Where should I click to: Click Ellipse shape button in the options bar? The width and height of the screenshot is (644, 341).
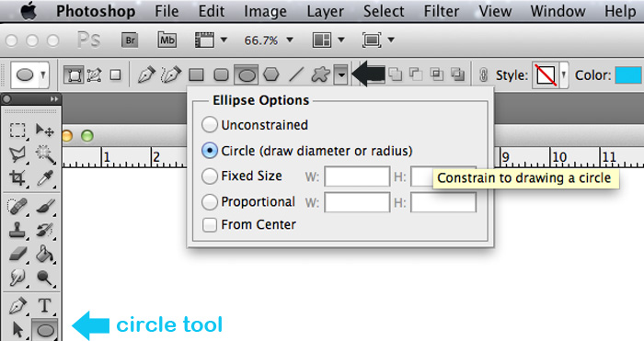(x=247, y=75)
